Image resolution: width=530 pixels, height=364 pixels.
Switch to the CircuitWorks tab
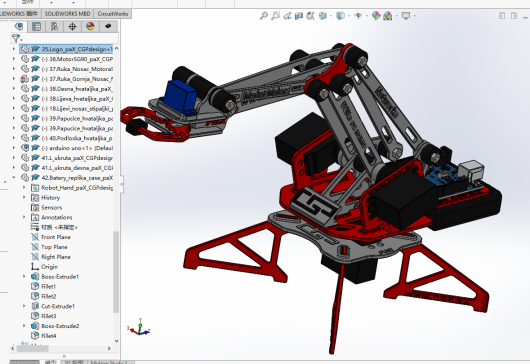pyautogui.click(x=113, y=14)
